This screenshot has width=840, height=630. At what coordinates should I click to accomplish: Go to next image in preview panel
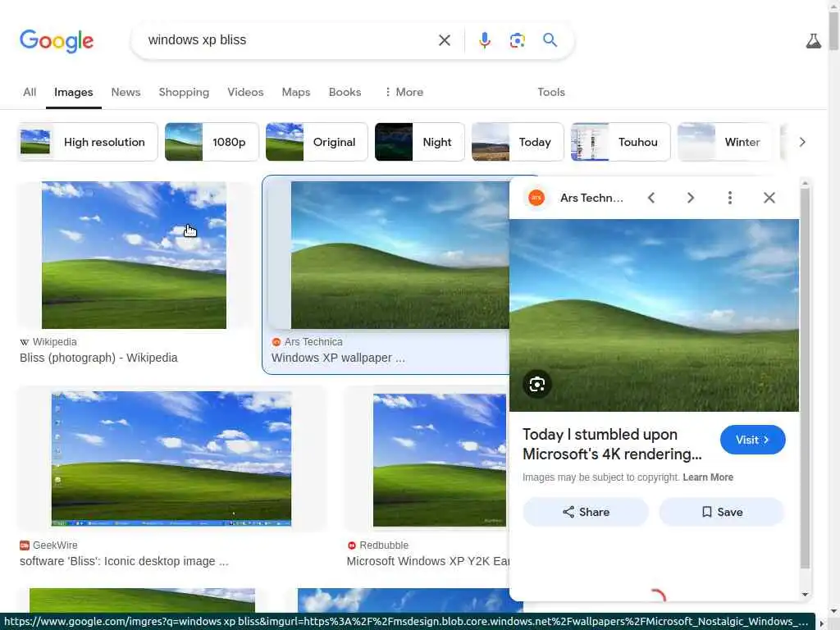[690, 198]
